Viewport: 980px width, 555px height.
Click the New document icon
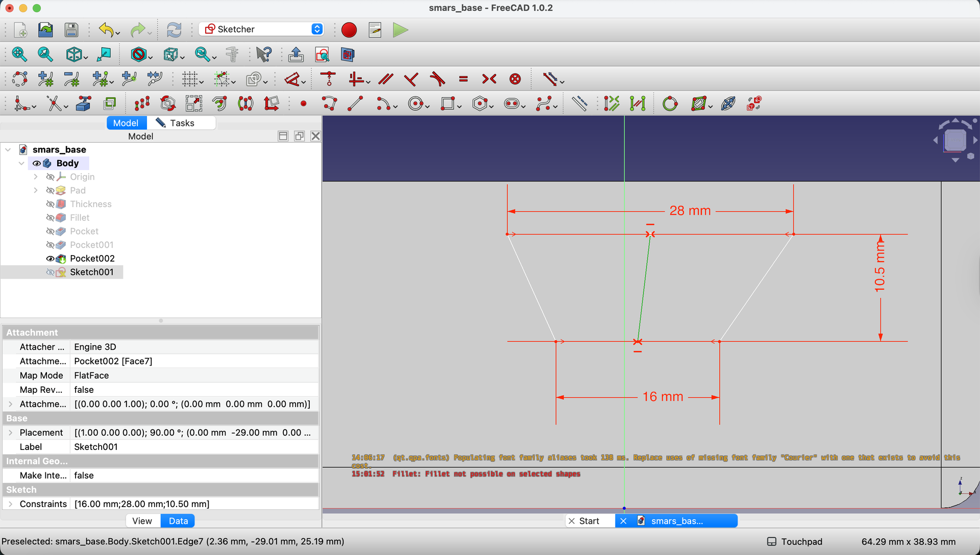tap(20, 30)
